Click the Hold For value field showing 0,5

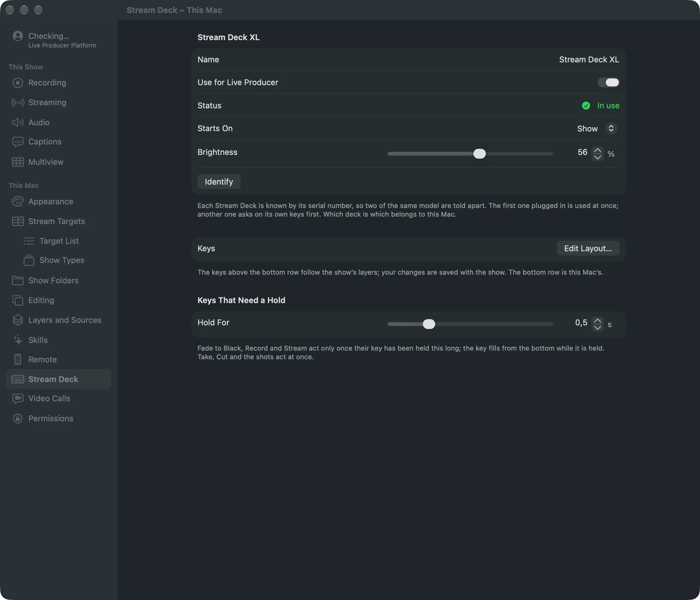(581, 323)
